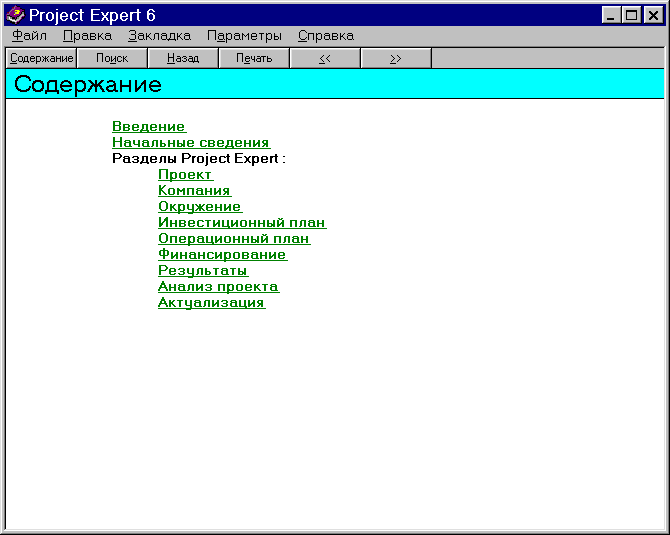Open the Файл menu

(29, 35)
